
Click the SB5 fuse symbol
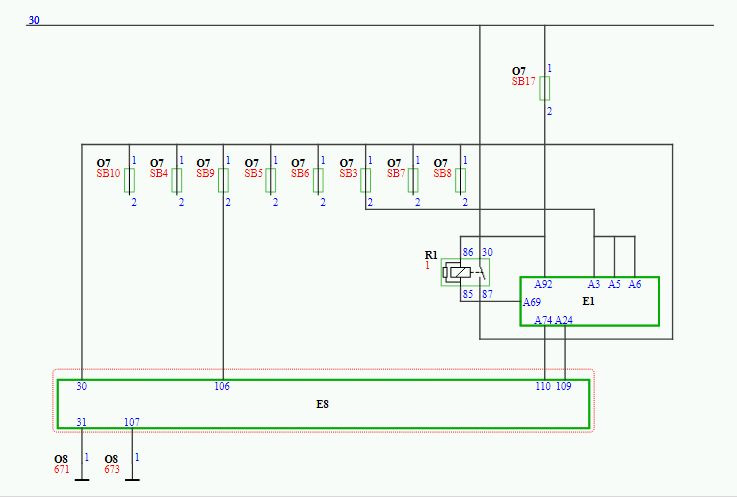[270, 181]
